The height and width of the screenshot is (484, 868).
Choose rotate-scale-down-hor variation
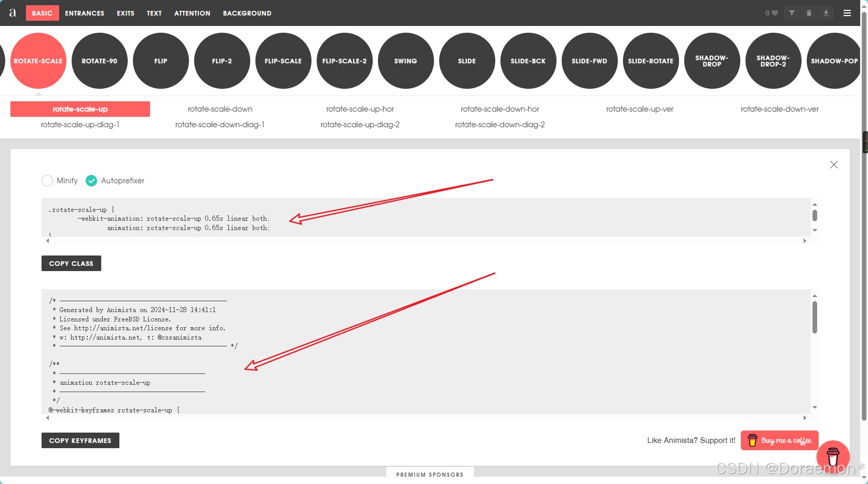[x=500, y=109]
